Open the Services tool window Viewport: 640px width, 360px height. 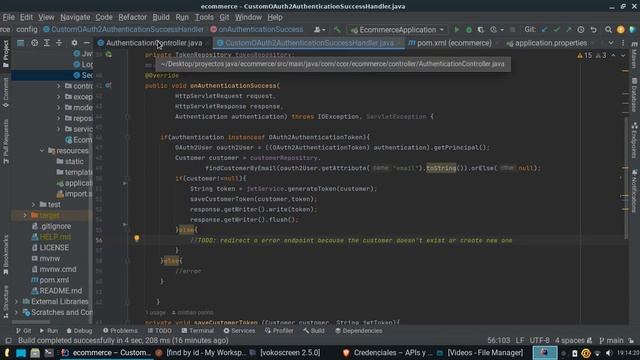coord(240,331)
